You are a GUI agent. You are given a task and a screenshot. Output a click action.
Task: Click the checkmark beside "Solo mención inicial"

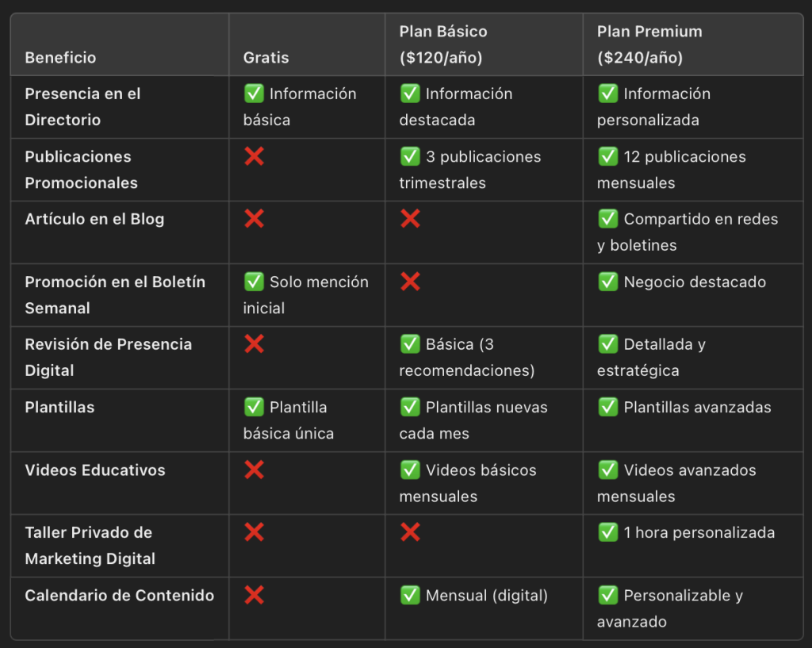[254, 282]
